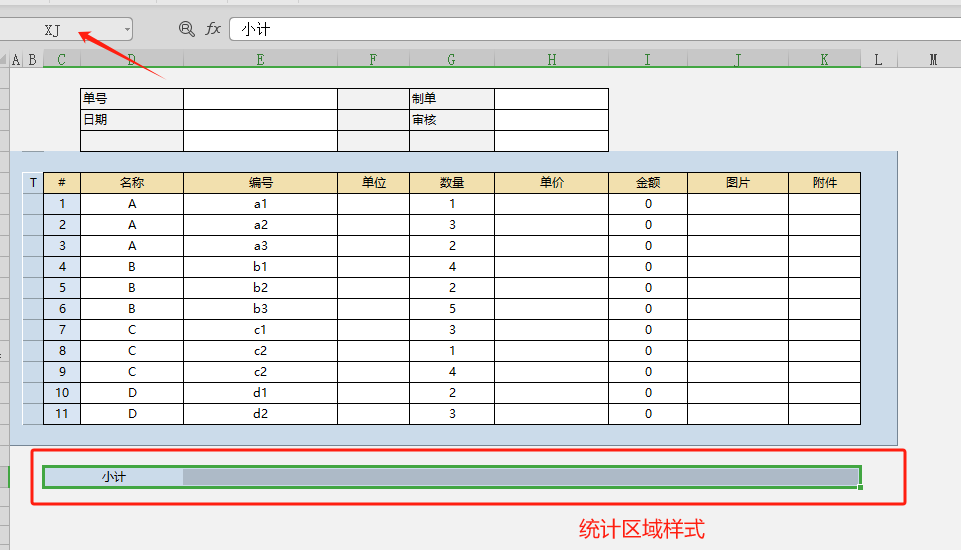Viewport: 961px width, 550px height.
Task: Select column C header
Action: pyautogui.click(x=62, y=60)
